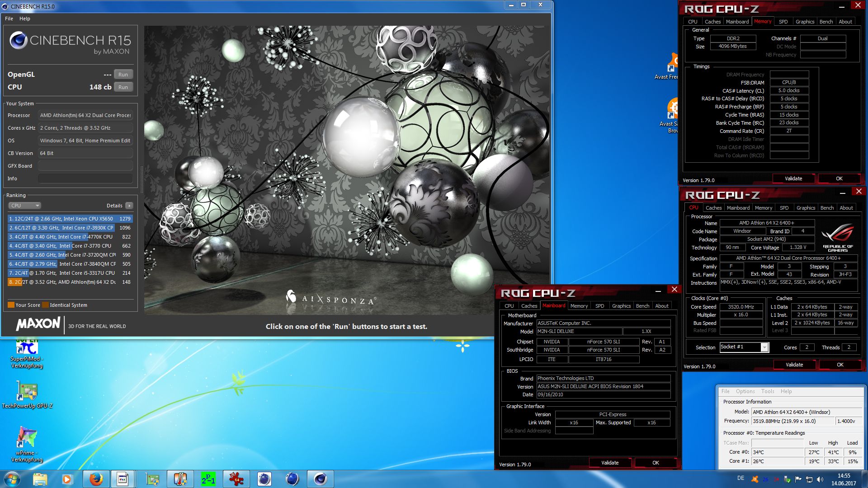Click the Avast tray icon

click(x=755, y=479)
